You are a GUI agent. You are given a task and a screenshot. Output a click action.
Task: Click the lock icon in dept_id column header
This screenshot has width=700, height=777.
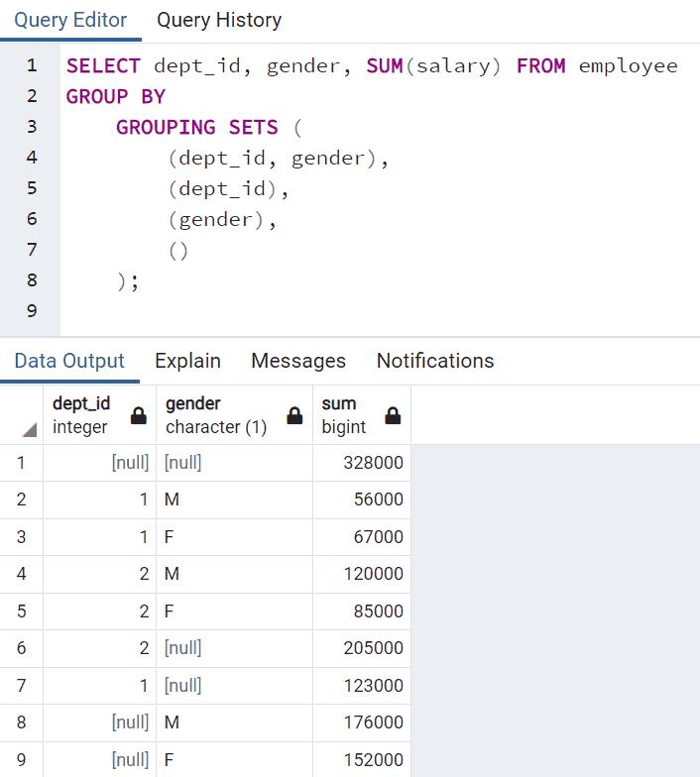[139, 416]
